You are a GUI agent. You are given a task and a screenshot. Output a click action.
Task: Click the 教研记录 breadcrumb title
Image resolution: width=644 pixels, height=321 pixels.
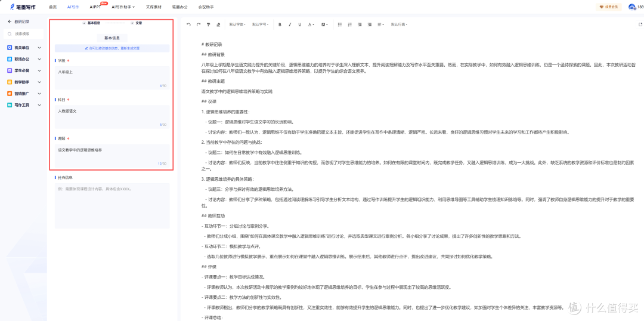point(22,21)
